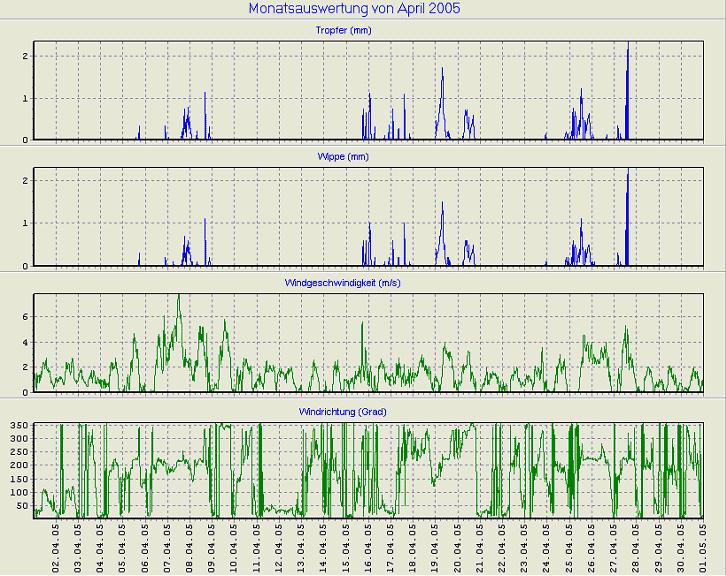
Task: Click the 350 tick on Windrichtung axis
Action: (17, 427)
